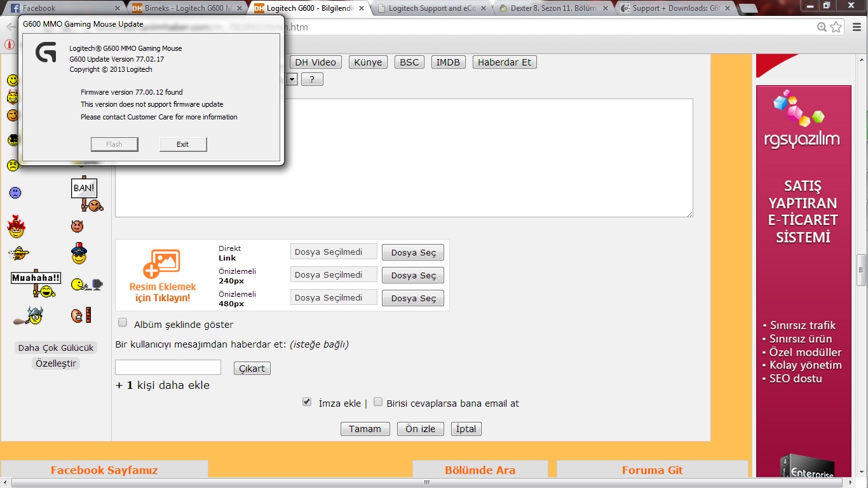Click the Foruma Git link

point(653,470)
